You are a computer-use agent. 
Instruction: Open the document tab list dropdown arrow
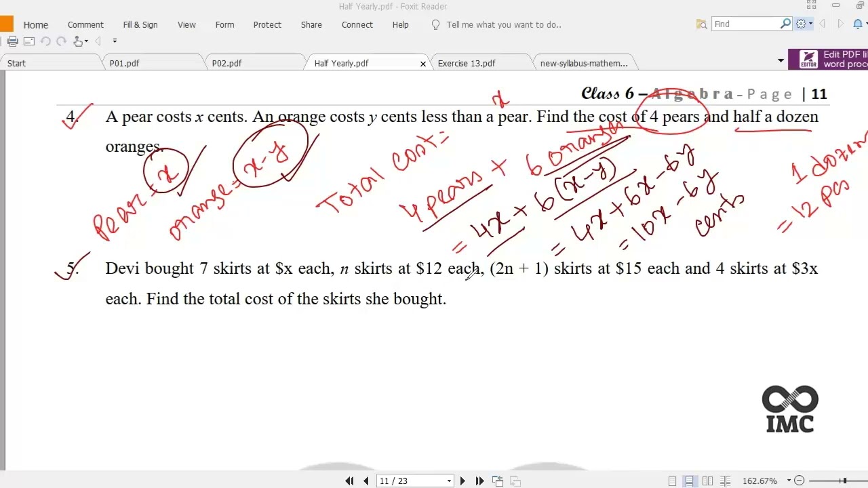click(781, 61)
